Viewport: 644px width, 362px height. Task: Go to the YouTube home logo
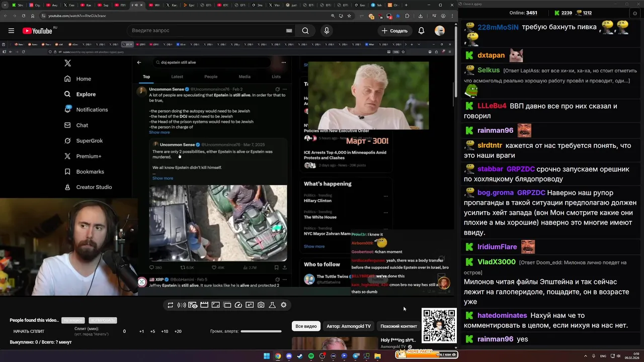[x=38, y=31]
